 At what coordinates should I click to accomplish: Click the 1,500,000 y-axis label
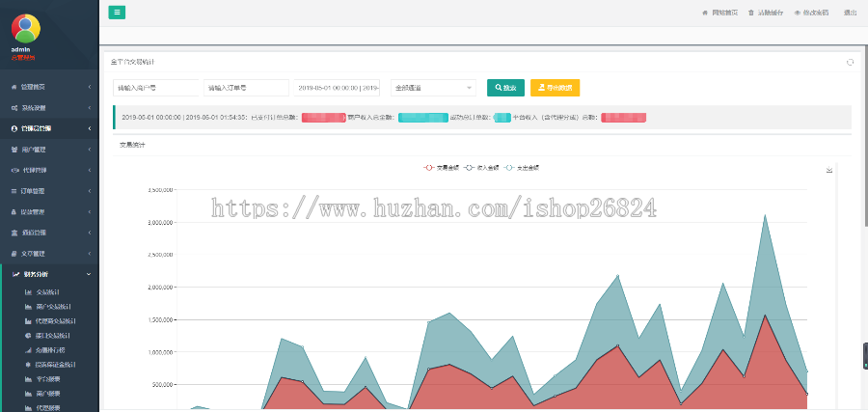(161, 319)
